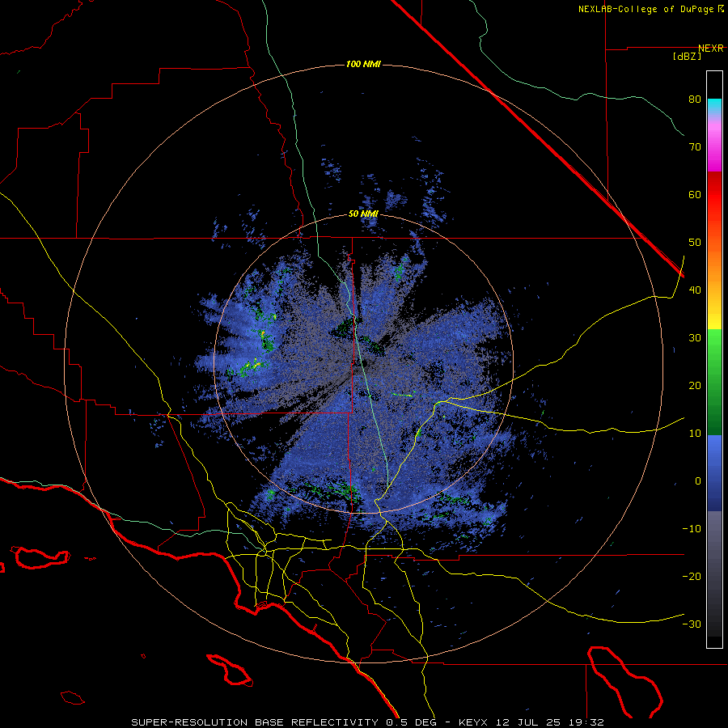Screen dimensions: 728x728
Task: Click the 50 NMI range ring label
Action: pyautogui.click(x=363, y=214)
